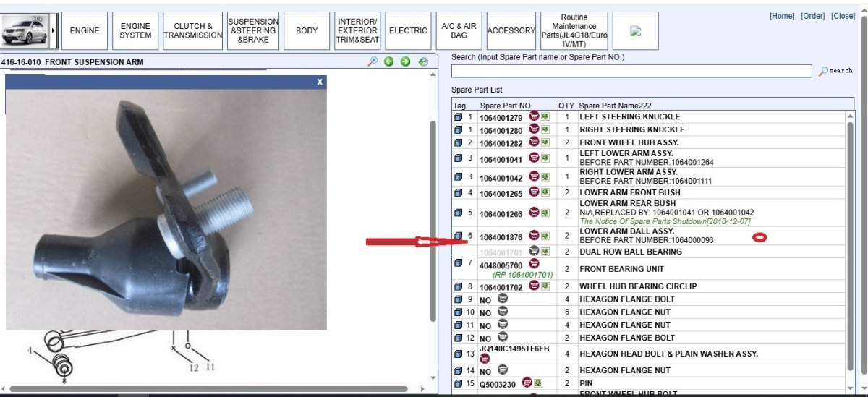Add 4048005700 front bearing unit to cart
Viewport: 868px width, 397px height.
click(534, 265)
